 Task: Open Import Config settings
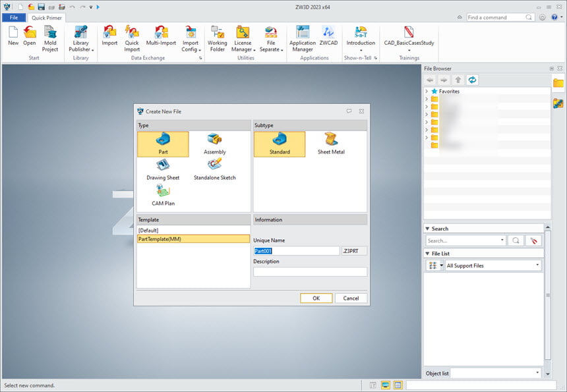pyautogui.click(x=191, y=39)
